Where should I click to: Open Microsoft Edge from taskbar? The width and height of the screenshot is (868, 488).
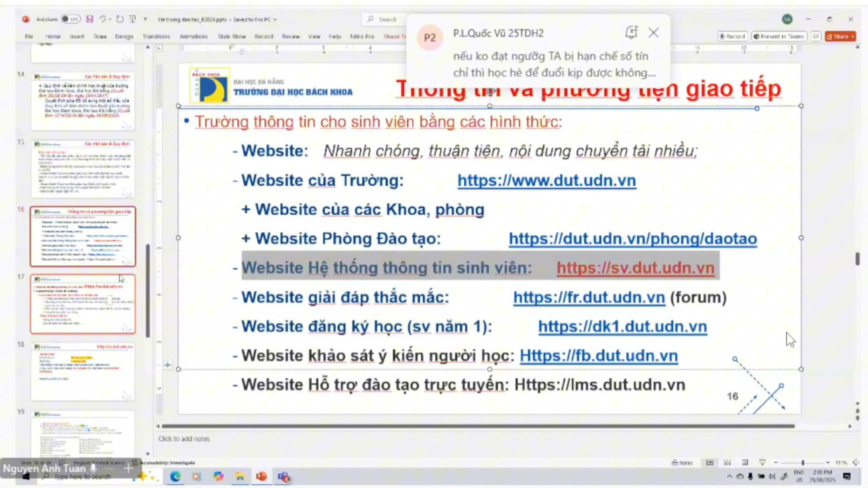[x=175, y=476]
